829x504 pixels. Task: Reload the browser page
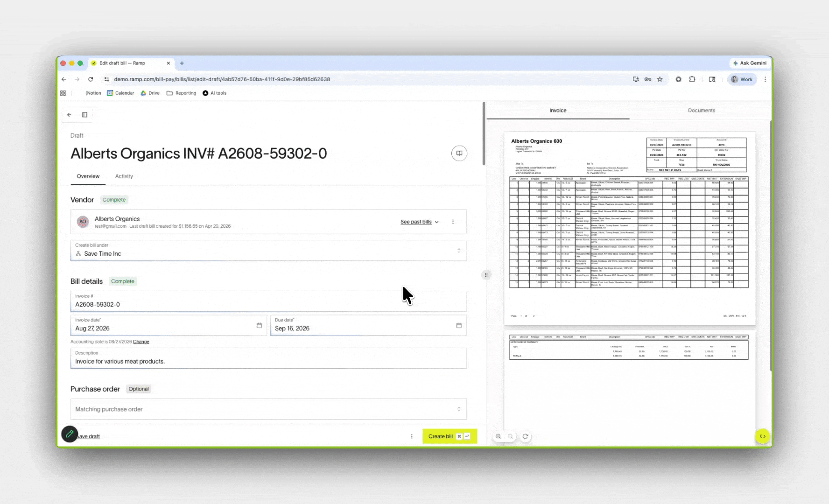(91, 79)
